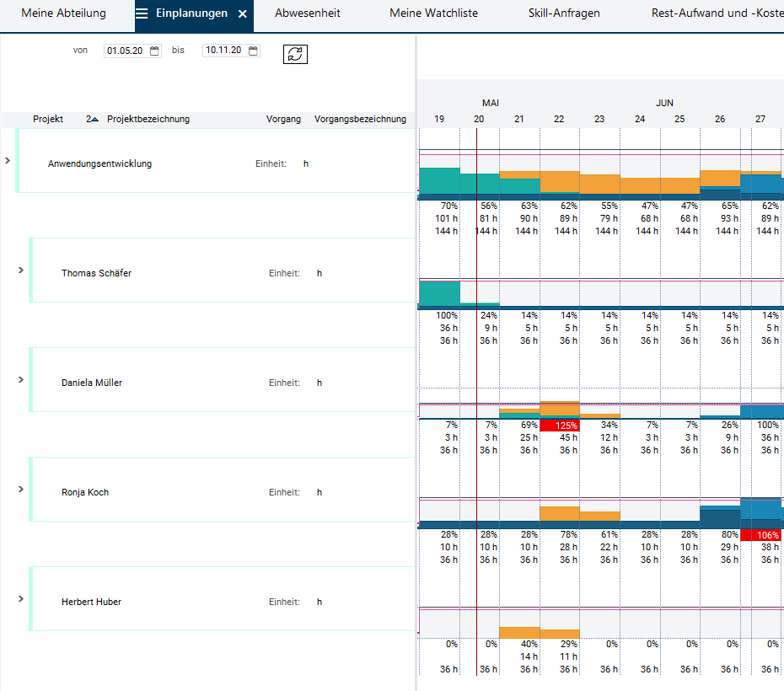
Task: Open Skill-Anfragen tab
Action: tap(564, 13)
